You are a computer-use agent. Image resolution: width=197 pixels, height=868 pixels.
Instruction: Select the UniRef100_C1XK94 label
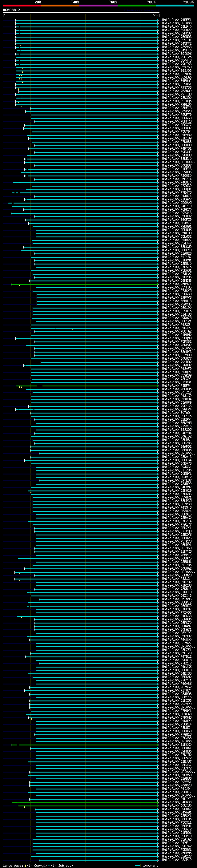[x=176, y=399]
